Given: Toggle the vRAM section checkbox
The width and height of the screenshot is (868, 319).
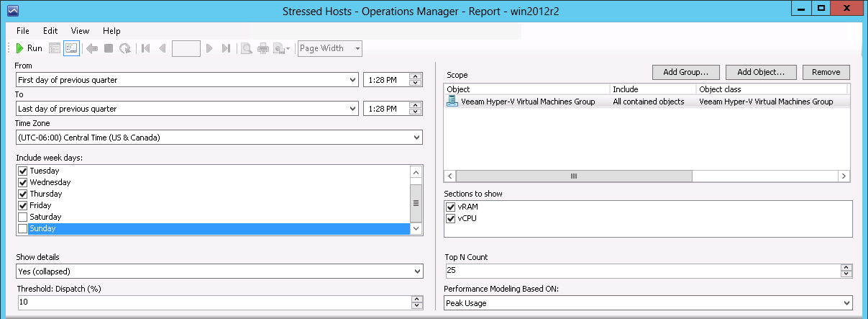Looking at the screenshot, I should 451,207.
